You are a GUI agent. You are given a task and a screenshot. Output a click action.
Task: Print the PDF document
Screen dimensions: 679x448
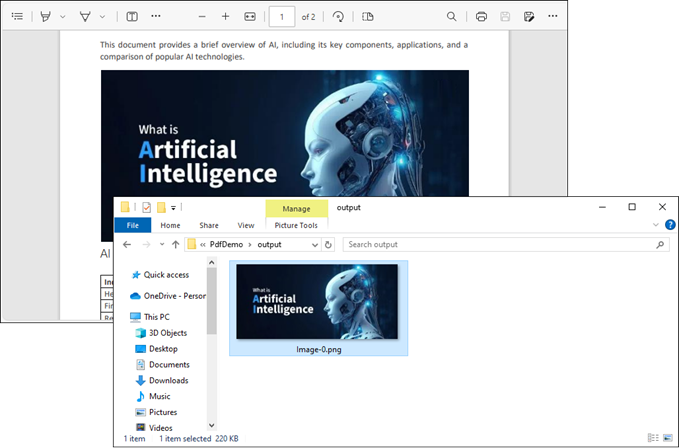click(481, 16)
